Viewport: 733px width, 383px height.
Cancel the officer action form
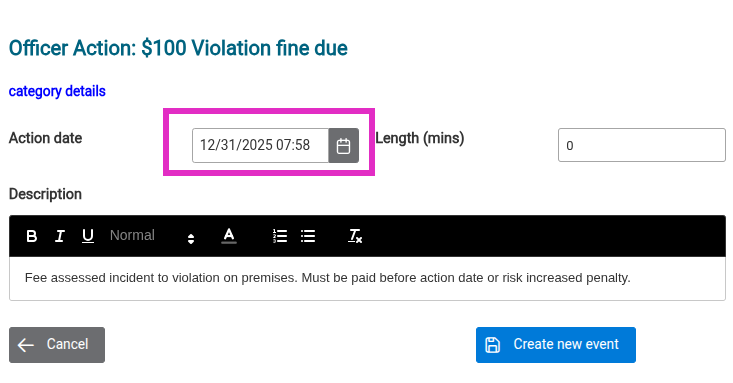tap(57, 345)
